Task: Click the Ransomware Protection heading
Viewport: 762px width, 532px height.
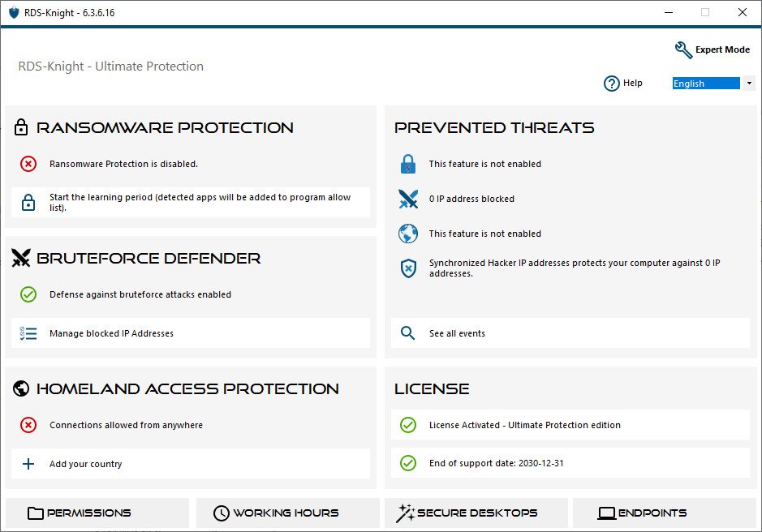Action: coord(165,127)
